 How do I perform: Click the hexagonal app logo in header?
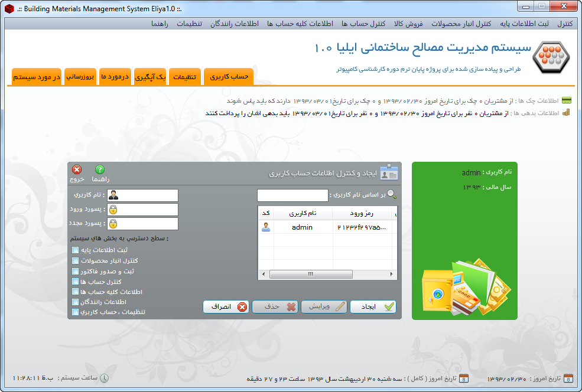[x=551, y=57]
